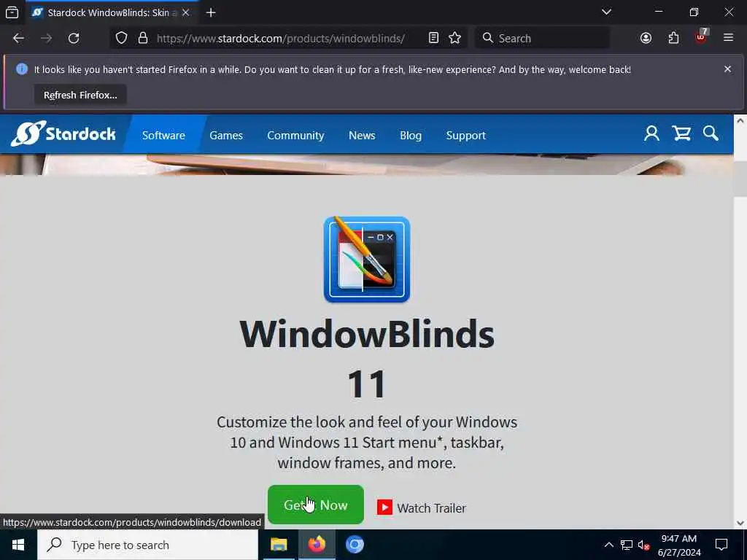Toggle Reader View icon in the address bar
This screenshot has height=560, width=747.
click(433, 38)
